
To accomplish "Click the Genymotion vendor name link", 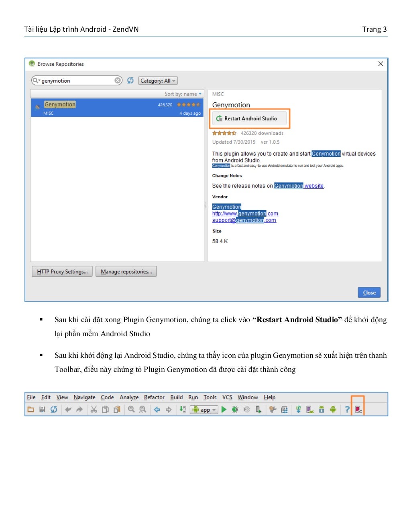I will click(227, 207).
